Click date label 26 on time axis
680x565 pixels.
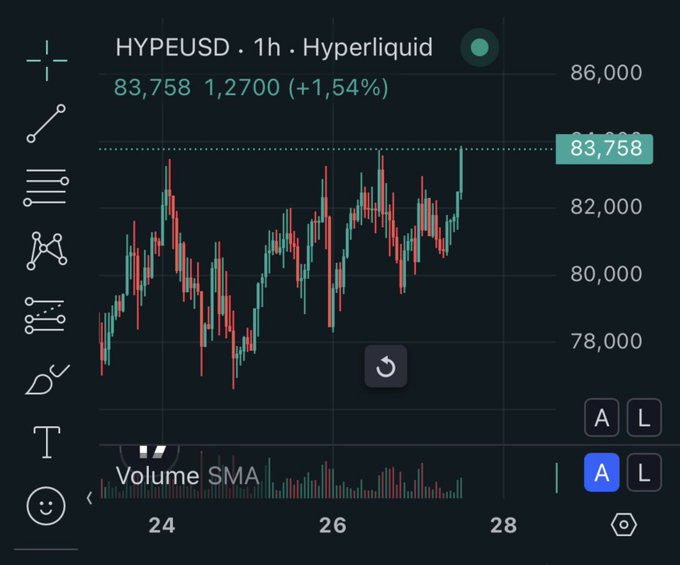click(x=333, y=525)
